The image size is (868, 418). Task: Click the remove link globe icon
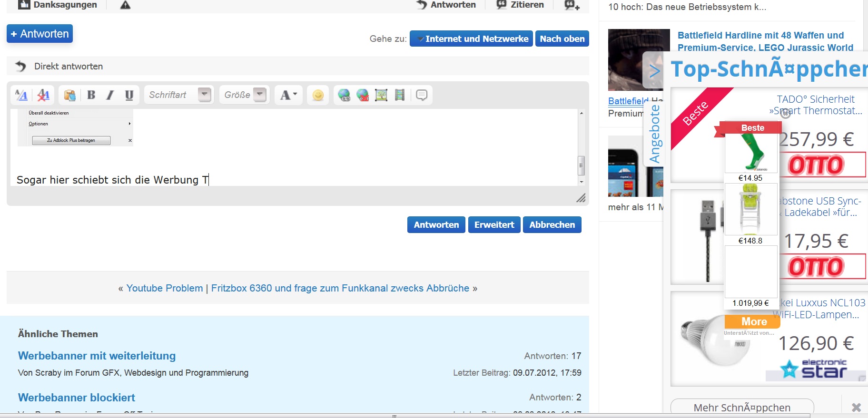[x=363, y=95]
